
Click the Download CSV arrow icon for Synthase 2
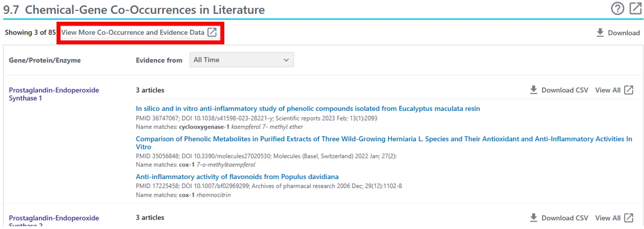534,218
